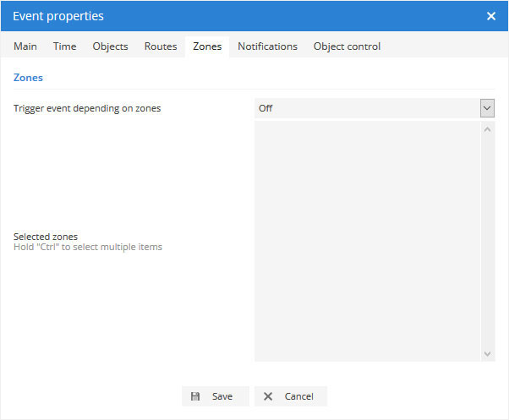Viewport: 509px width, 420px height.
Task: Save the event properties
Action: click(216, 396)
